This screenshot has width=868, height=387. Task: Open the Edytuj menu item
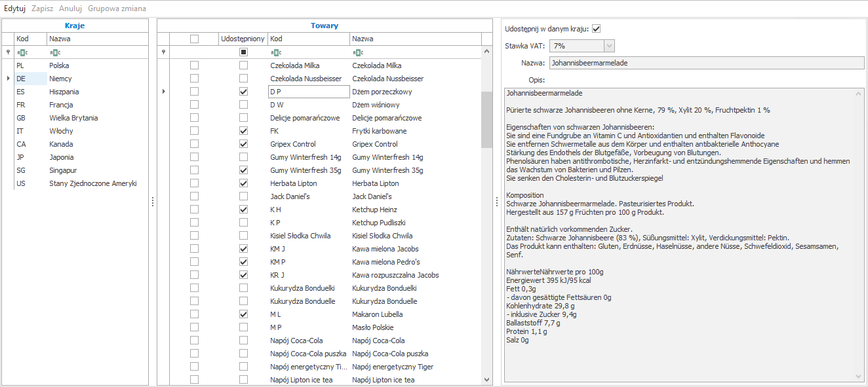pyautogui.click(x=14, y=9)
